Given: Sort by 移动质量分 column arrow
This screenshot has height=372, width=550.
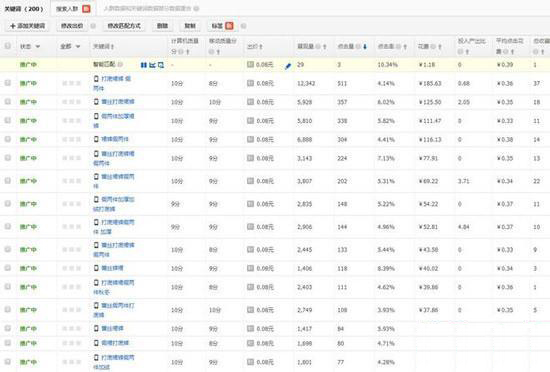Looking at the screenshot, I should [x=217, y=52].
